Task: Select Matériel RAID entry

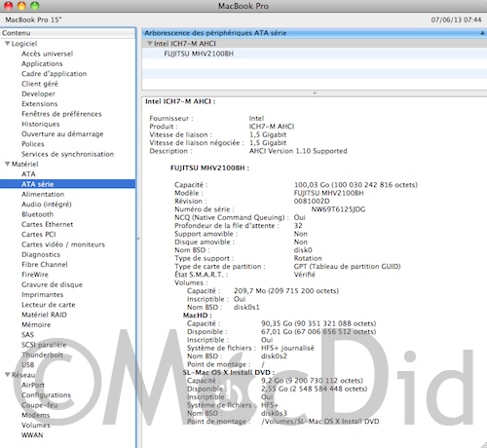Action: point(44,315)
